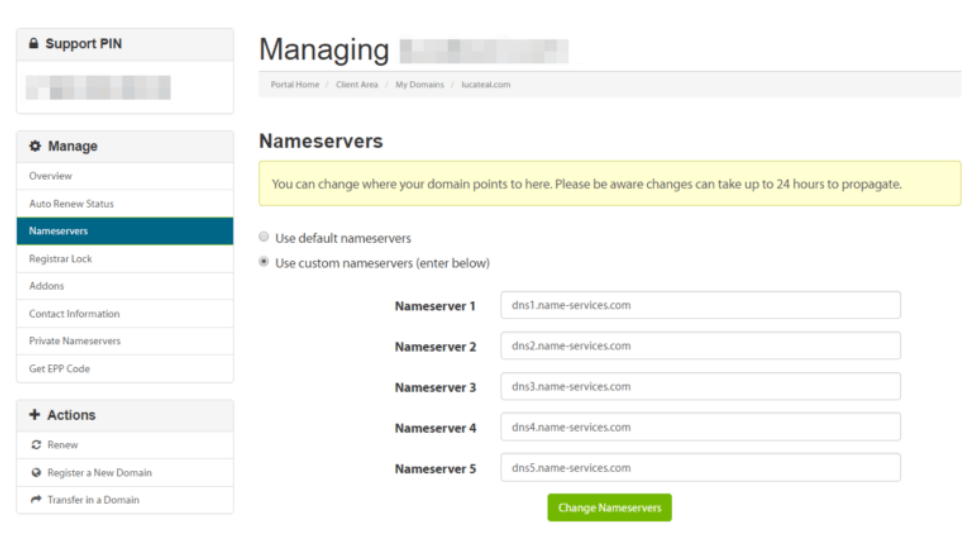Click the Use custom nameservers label text

(x=383, y=263)
